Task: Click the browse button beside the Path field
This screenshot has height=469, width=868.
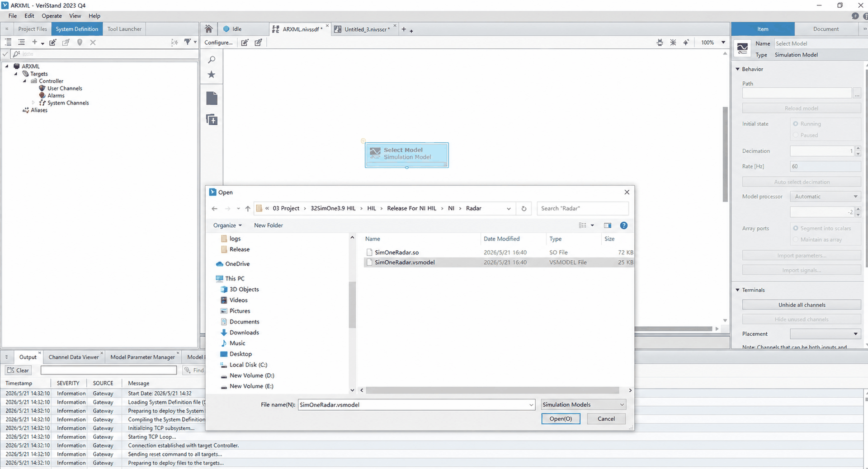Action: click(857, 94)
